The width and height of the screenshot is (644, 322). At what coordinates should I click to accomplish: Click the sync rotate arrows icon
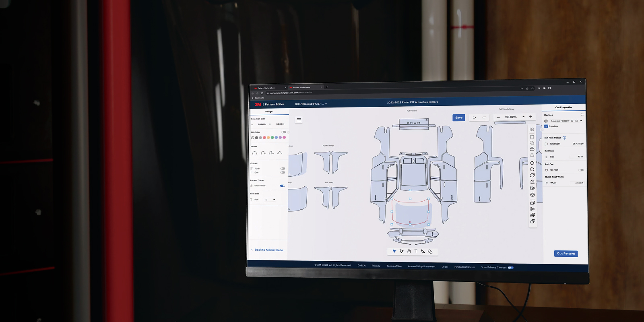(x=532, y=175)
